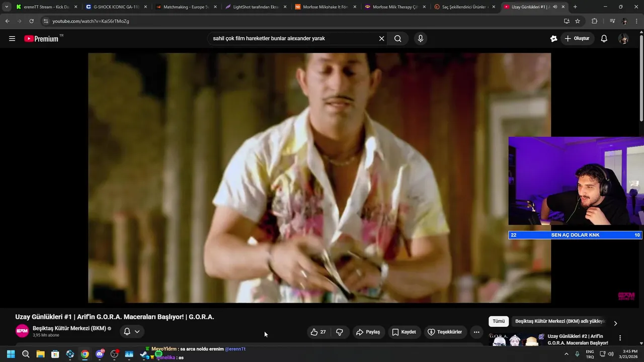Click the 3,95 Mn abone subscriber count
Image resolution: width=644 pixels, height=362 pixels.
(x=46, y=335)
